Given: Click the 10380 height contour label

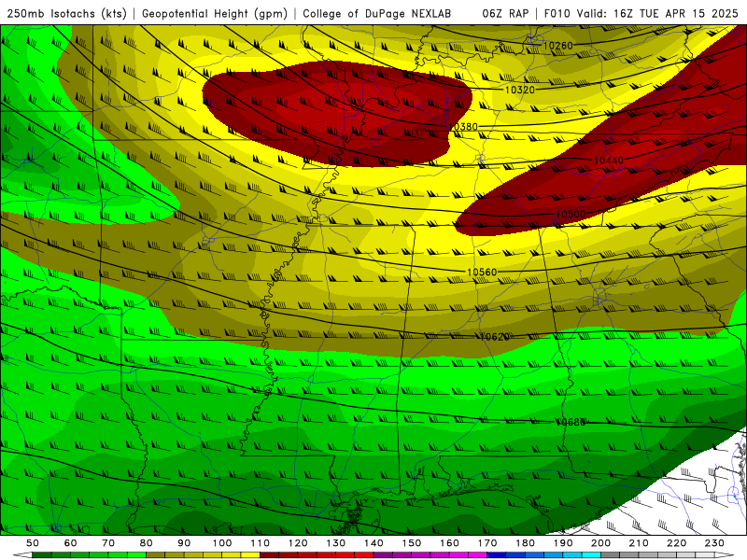Looking at the screenshot, I should (462, 127).
